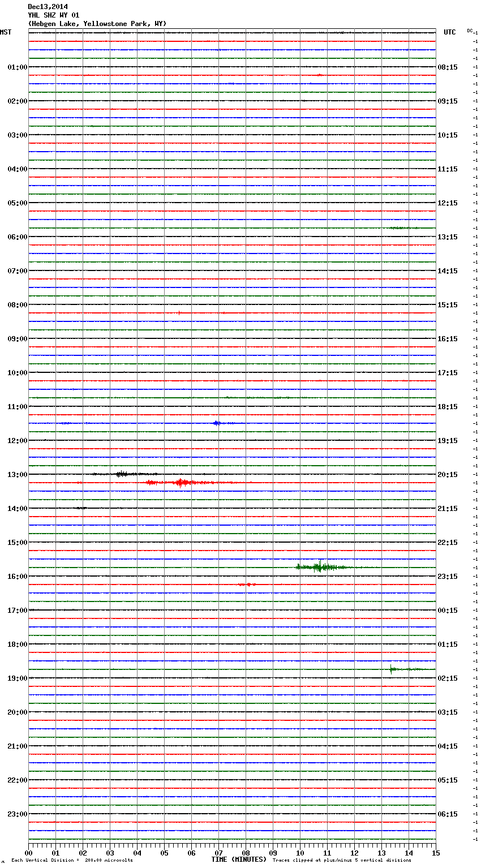Screen dimensions: 481x868
Task: Select the 08:00 MST time label
Action: 18,305
